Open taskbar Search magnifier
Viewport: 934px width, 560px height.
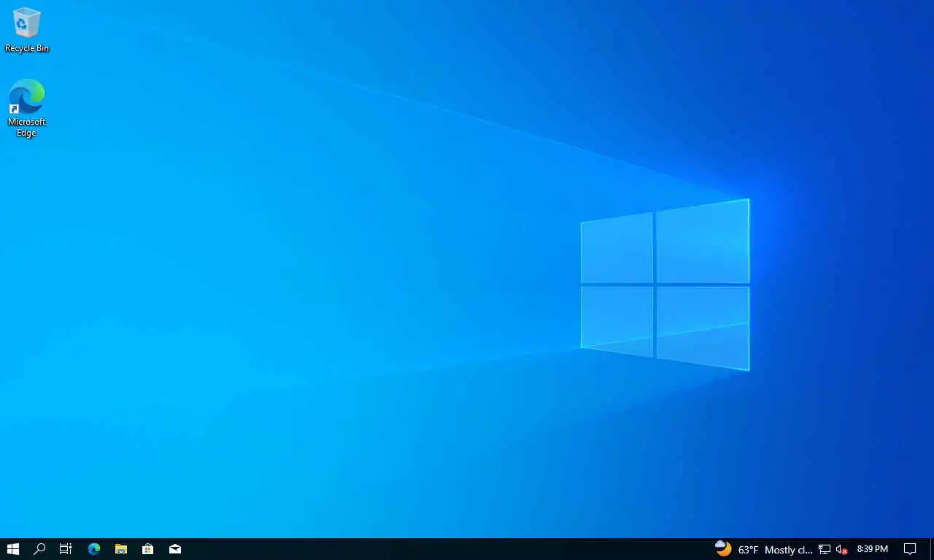pyautogui.click(x=39, y=549)
